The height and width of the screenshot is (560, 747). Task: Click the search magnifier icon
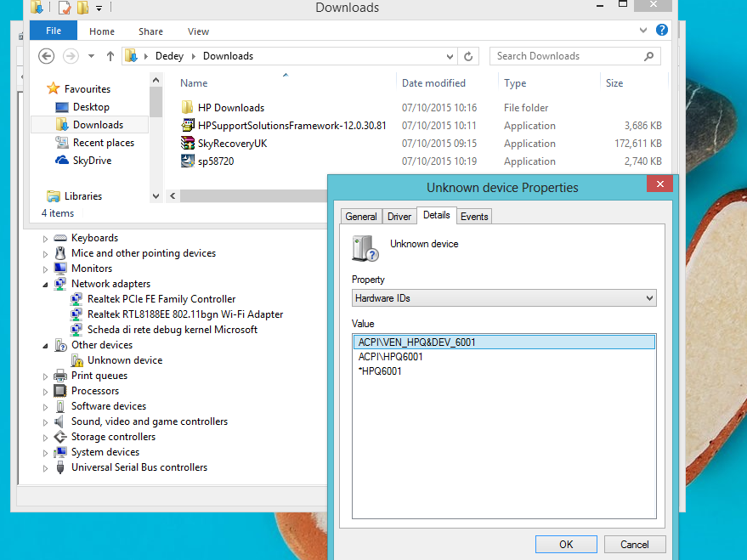point(649,56)
